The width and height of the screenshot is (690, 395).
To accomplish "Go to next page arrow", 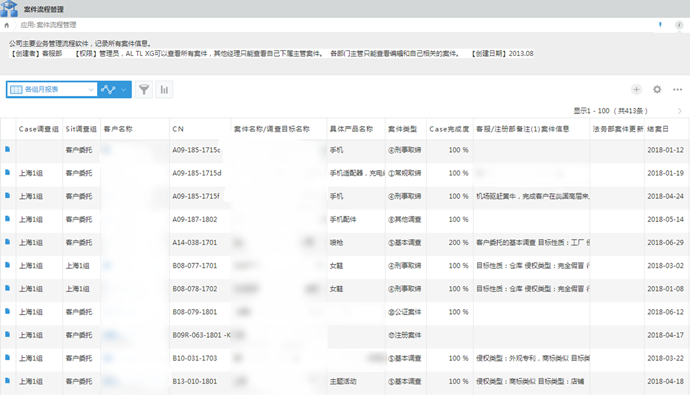I will pos(679,111).
